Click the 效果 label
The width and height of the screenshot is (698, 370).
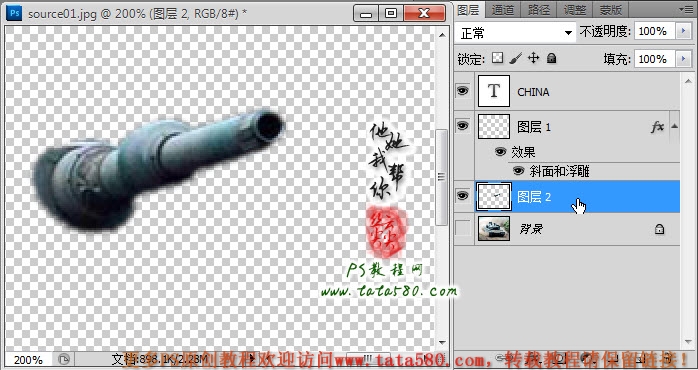tap(523, 152)
